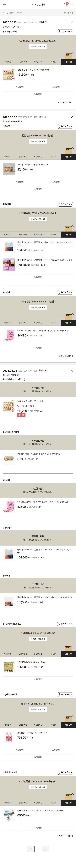
Task: Write a review for 미니오트 크런치 간식
Action: point(38,348)
